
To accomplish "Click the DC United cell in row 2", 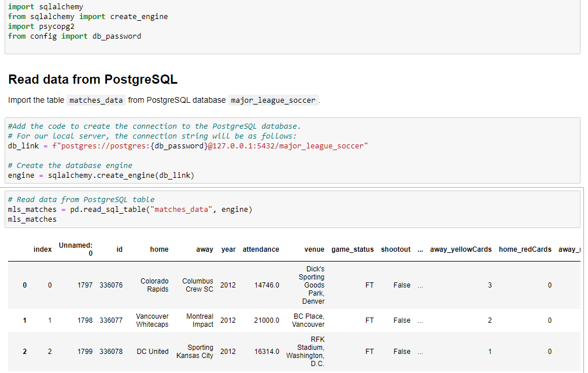I will (x=152, y=351).
